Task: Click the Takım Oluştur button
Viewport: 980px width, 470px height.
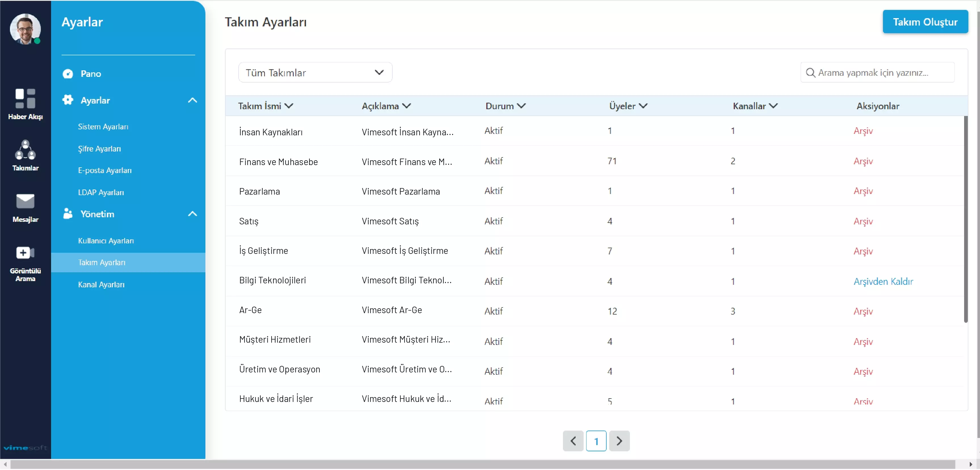Action: click(925, 22)
